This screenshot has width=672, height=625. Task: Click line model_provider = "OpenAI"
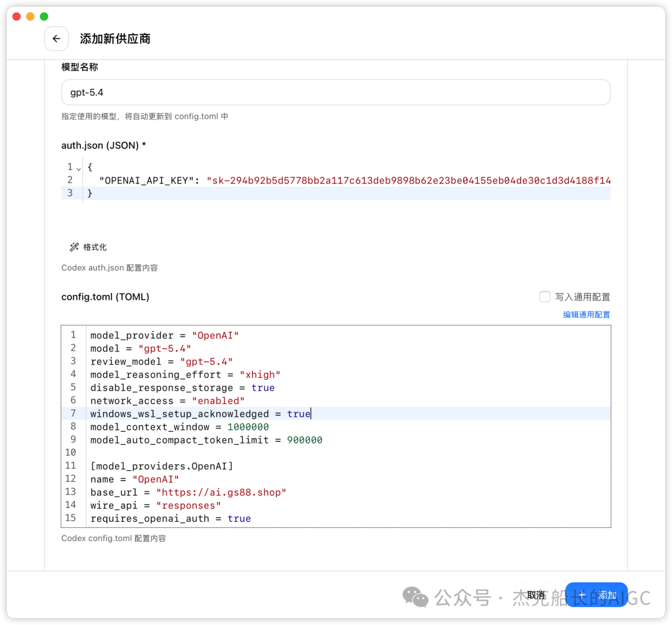164,335
